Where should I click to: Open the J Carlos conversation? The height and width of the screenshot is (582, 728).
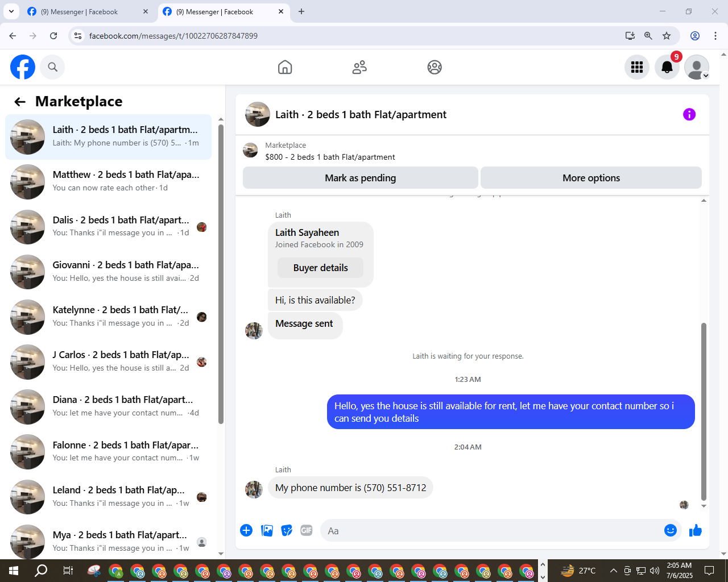(x=108, y=362)
